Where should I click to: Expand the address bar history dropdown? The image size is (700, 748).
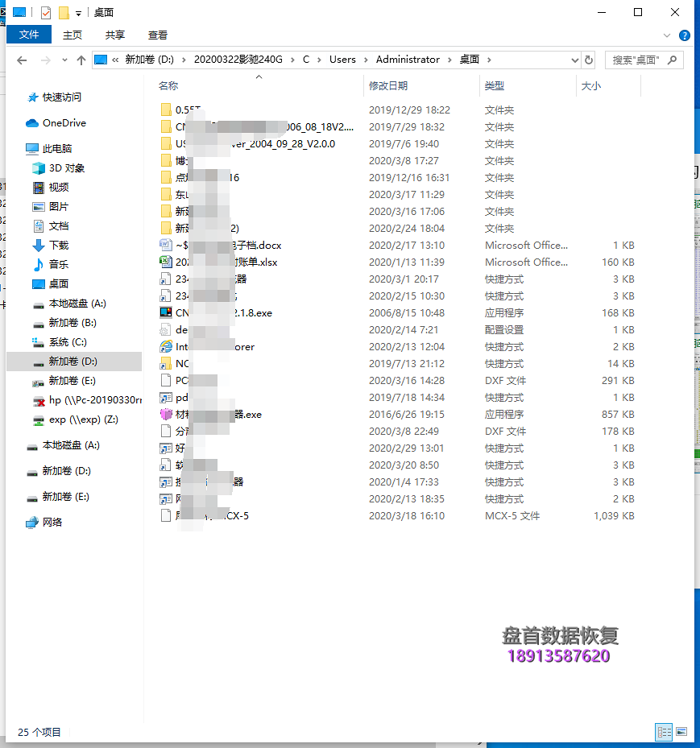coord(575,60)
